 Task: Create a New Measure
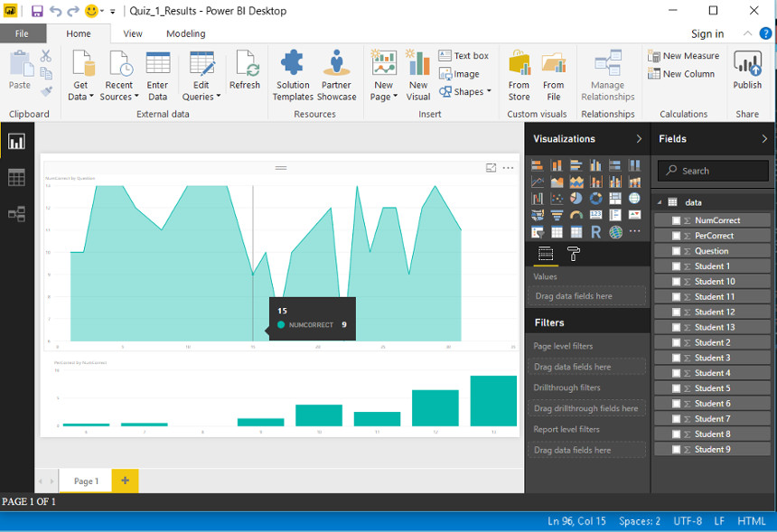(684, 55)
